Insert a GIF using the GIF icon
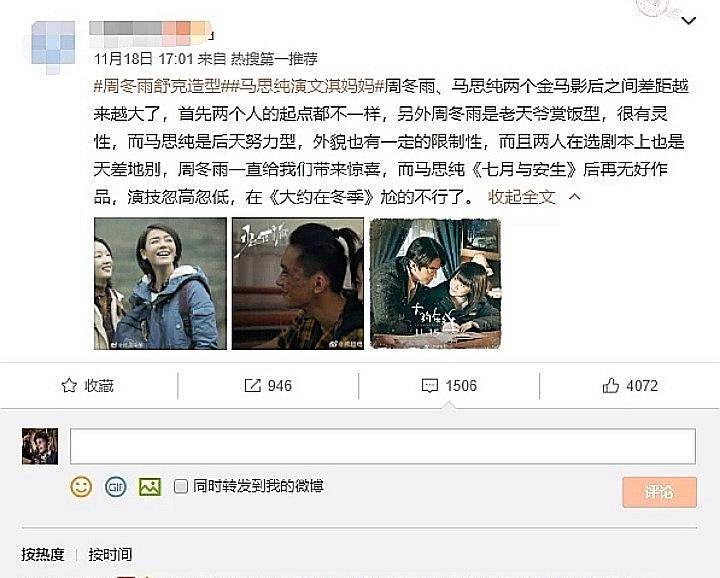The width and height of the screenshot is (720, 578). [x=115, y=487]
